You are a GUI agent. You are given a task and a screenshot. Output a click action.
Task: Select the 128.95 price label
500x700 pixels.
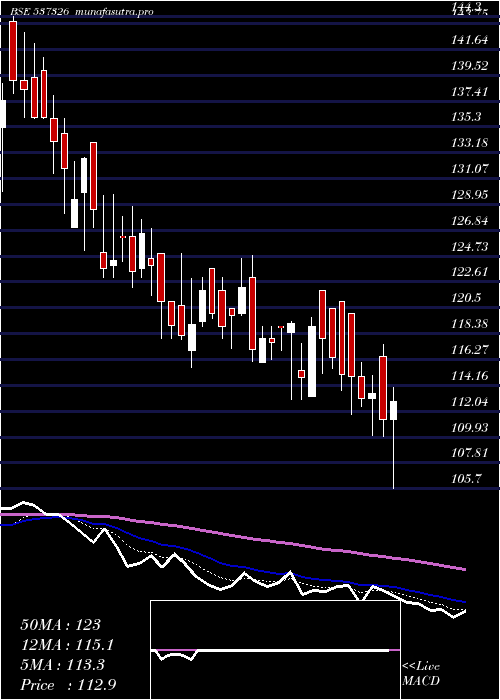(469, 195)
